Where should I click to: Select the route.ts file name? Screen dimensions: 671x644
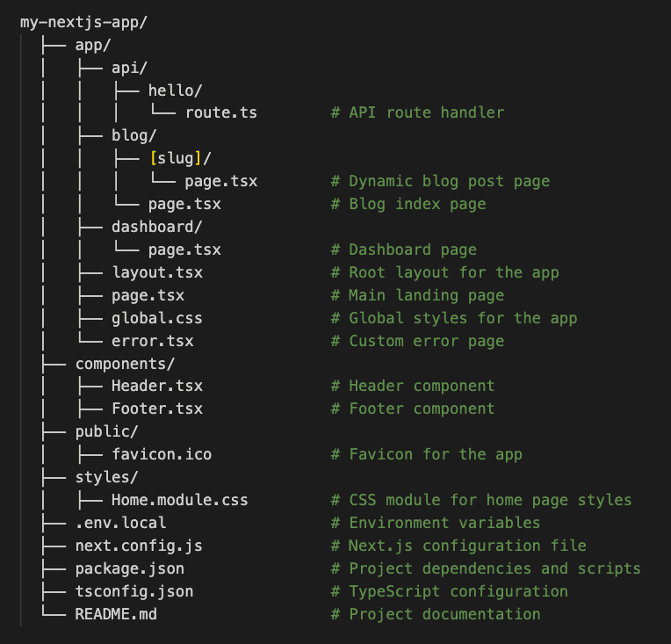[x=220, y=112]
